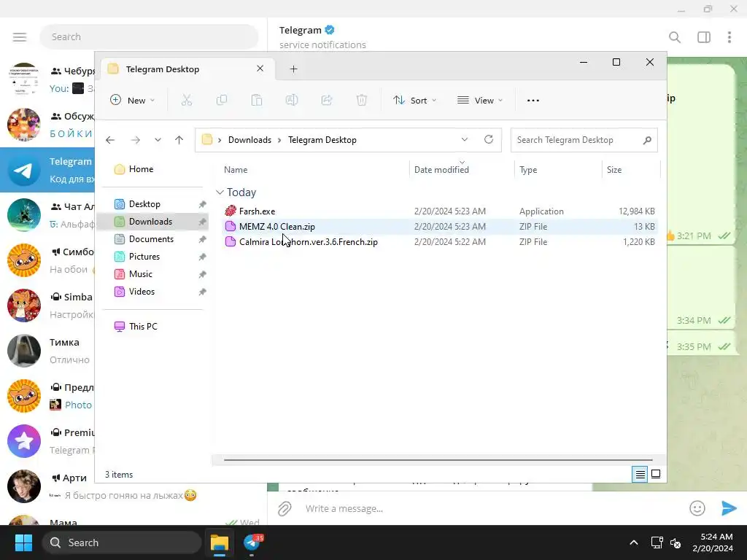747x560 pixels.
Task: Click Telegram icon on the taskbar
Action: (x=252, y=542)
